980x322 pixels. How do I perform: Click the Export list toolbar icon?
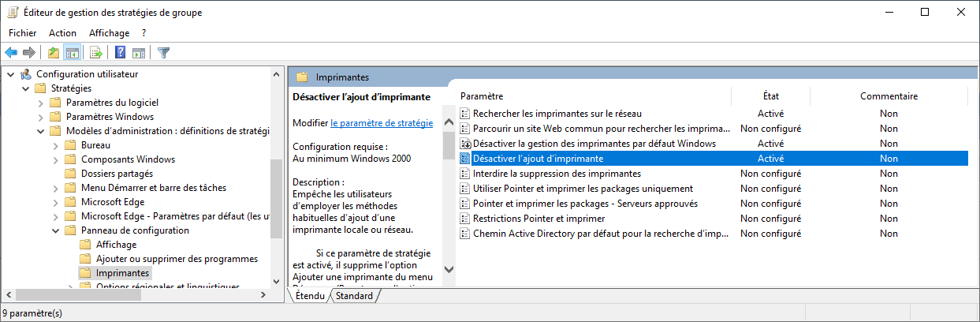coord(96,53)
